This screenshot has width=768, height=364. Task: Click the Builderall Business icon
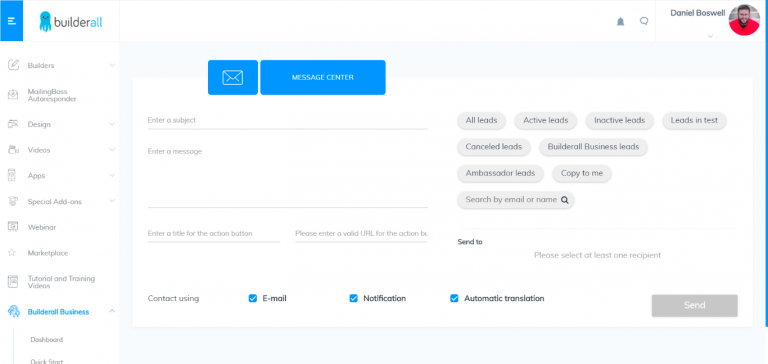click(x=13, y=312)
